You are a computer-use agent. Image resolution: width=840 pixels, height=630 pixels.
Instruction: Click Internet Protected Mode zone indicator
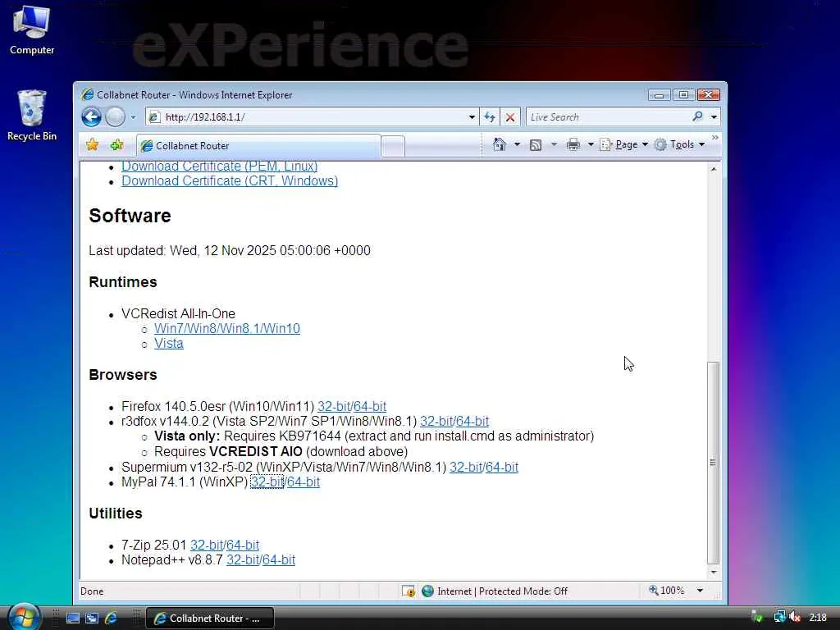[x=495, y=591]
